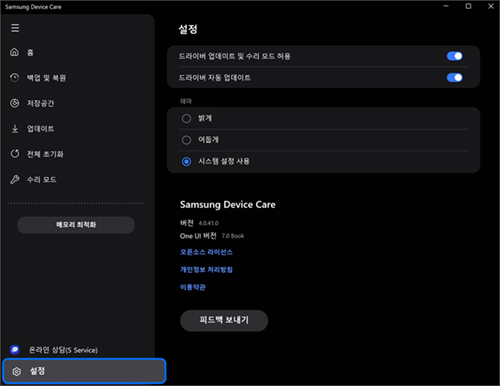Image resolution: width=500 pixels, height=386 pixels.
Task: Click the S Service chat bubble icon
Action: (x=15, y=350)
